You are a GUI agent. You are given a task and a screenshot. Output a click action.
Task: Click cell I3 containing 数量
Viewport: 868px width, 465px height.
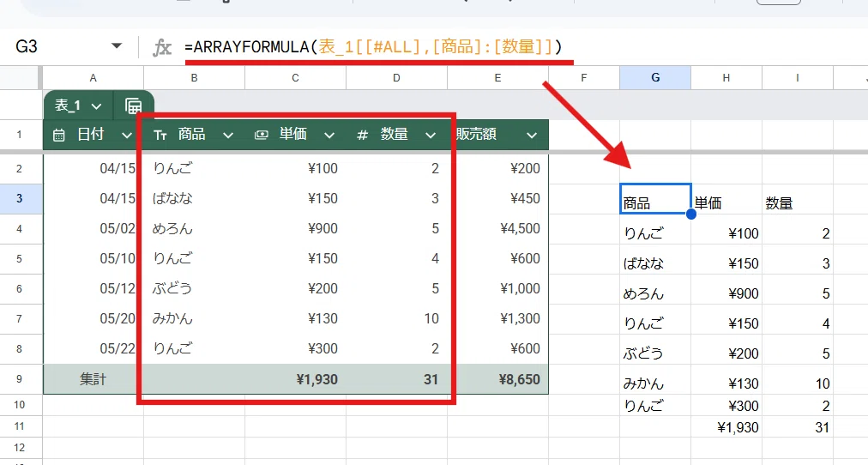[797, 199]
